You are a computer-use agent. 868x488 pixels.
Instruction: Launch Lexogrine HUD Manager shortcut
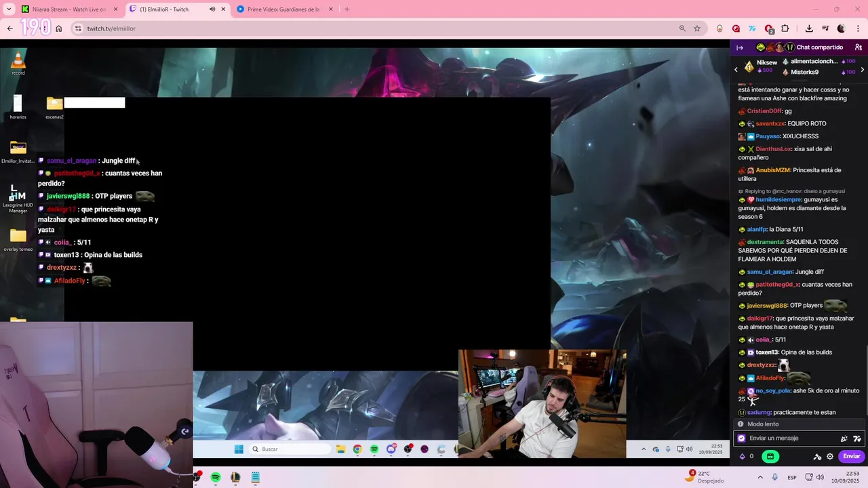pos(18,199)
